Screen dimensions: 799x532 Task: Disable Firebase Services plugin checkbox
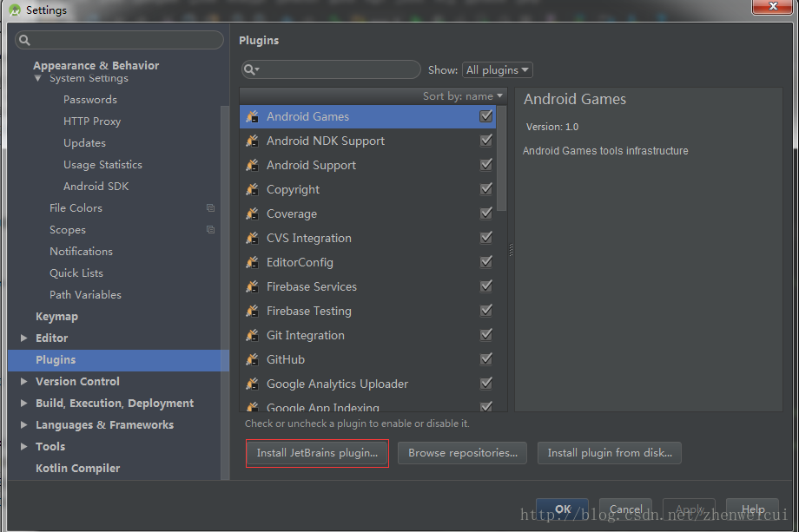pyautogui.click(x=486, y=286)
